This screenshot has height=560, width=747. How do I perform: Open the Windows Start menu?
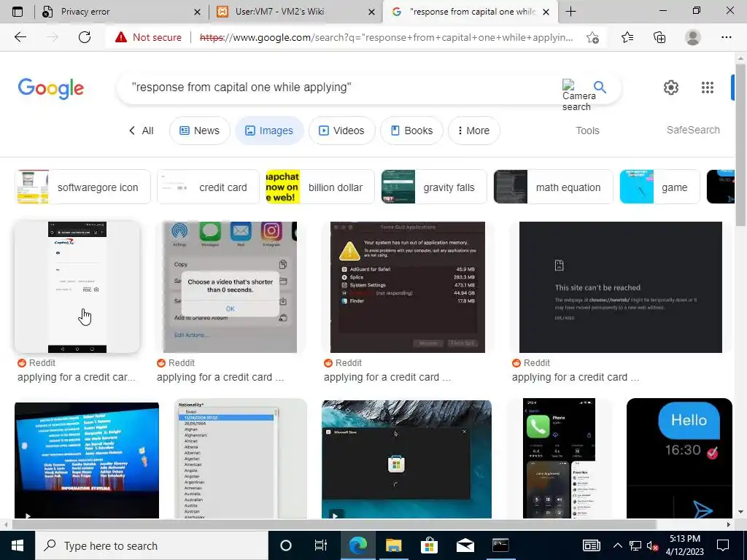click(18, 545)
